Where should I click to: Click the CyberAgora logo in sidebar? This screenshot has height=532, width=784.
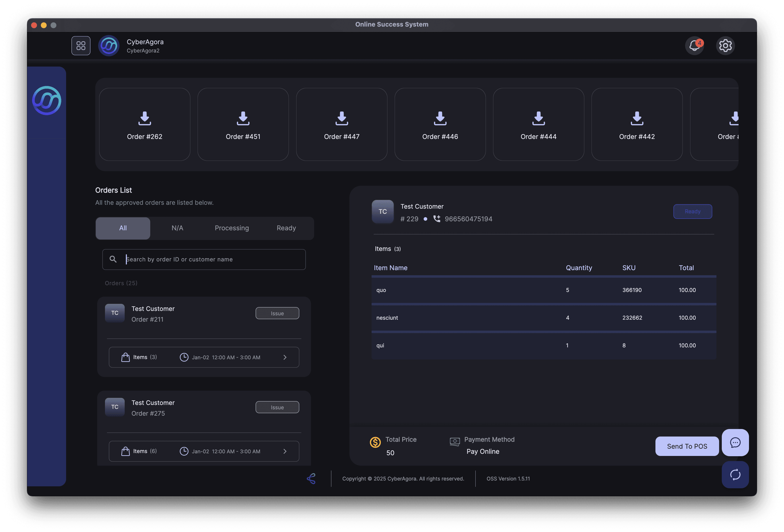click(x=47, y=101)
